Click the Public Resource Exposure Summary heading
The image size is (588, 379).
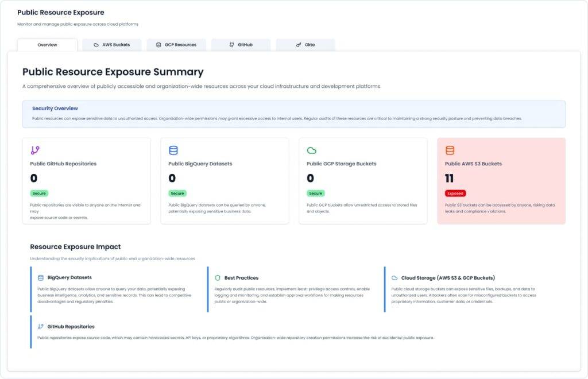pos(113,72)
